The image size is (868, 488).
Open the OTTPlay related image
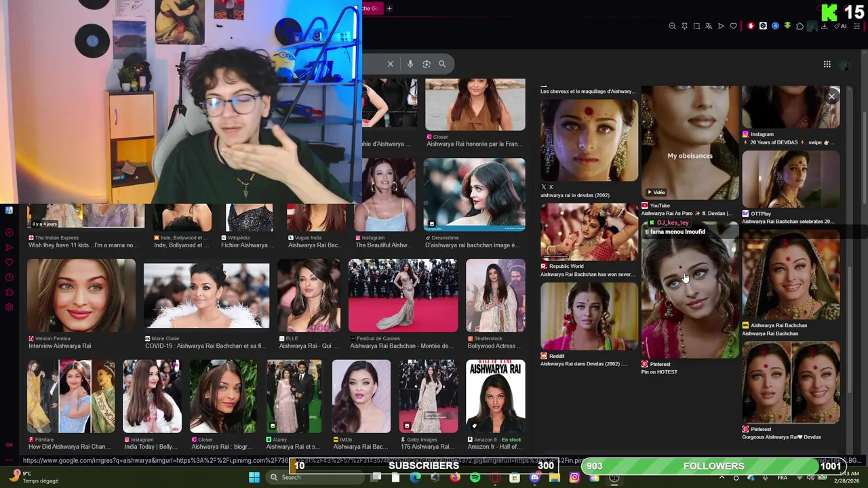(791, 179)
